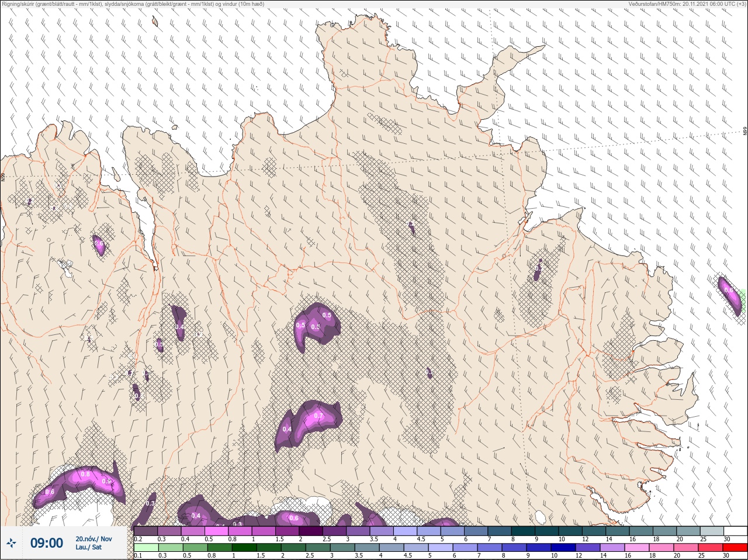Click the N99 label at the left edge

click(x=3, y=177)
